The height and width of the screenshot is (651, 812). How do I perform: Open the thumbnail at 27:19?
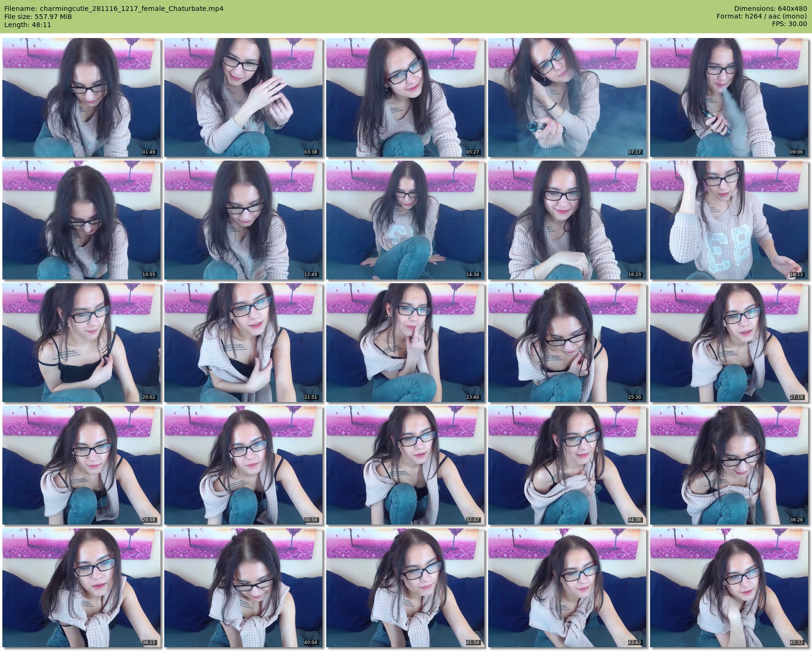[x=729, y=343]
